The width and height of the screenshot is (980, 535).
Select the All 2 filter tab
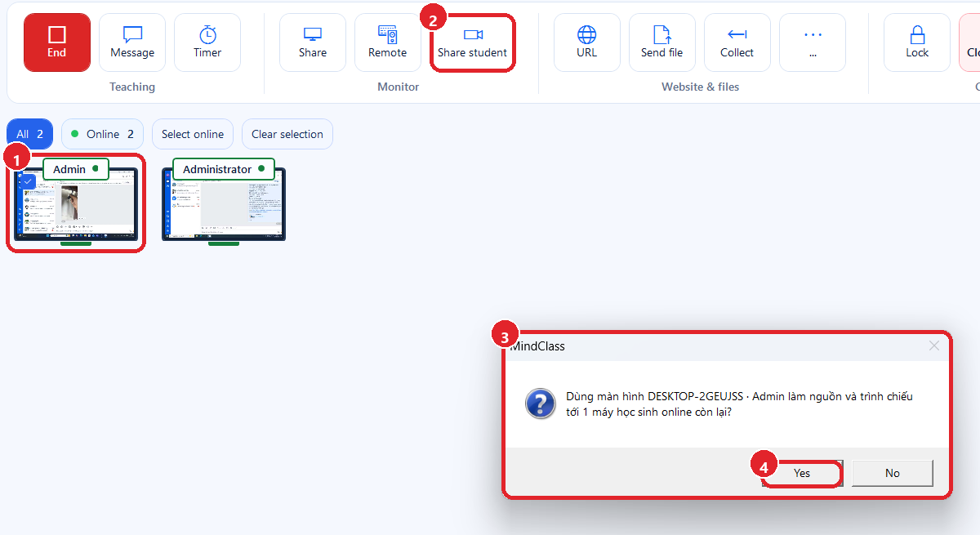tap(30, 134)
